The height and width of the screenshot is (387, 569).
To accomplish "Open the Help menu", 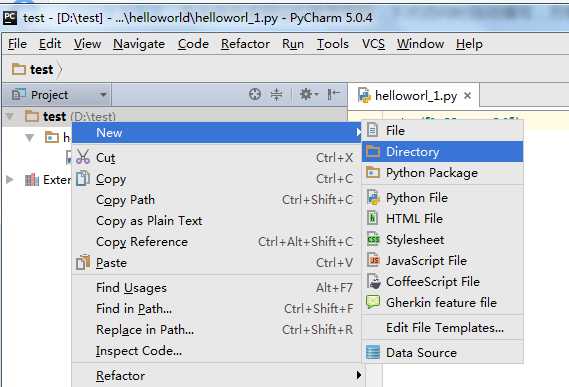I will [x=469, y=44].
